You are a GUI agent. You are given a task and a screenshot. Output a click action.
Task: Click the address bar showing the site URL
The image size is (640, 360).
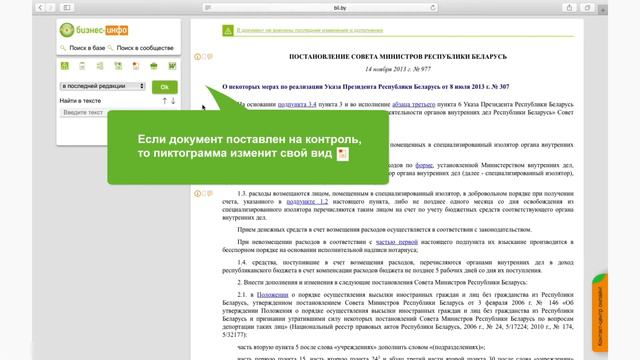coord(320,7)
